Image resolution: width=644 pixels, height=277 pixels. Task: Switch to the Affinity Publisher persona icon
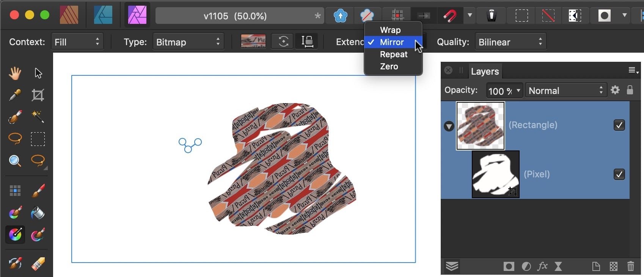tap(69, 16)
